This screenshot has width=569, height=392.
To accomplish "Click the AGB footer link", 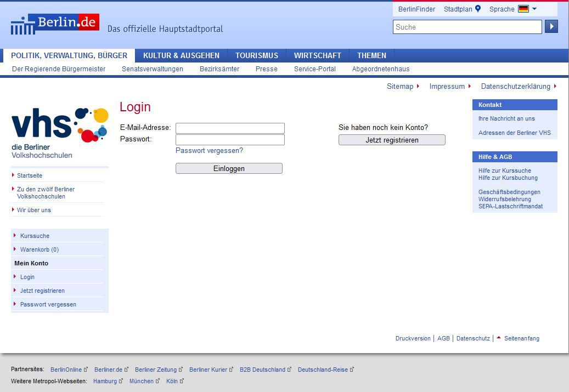I will click(x=443, y=338).
